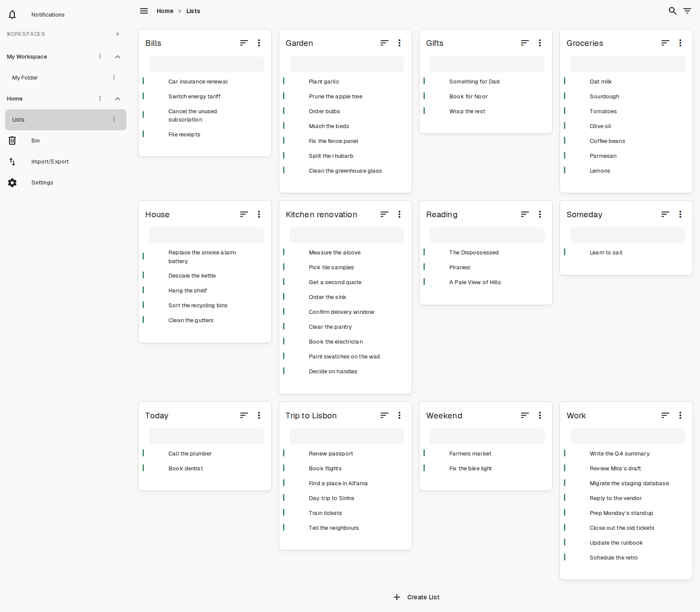Select 'Fix the bike light' item
Image resolution: width=700 pixels, height=612 pixels.
[470, 469]
